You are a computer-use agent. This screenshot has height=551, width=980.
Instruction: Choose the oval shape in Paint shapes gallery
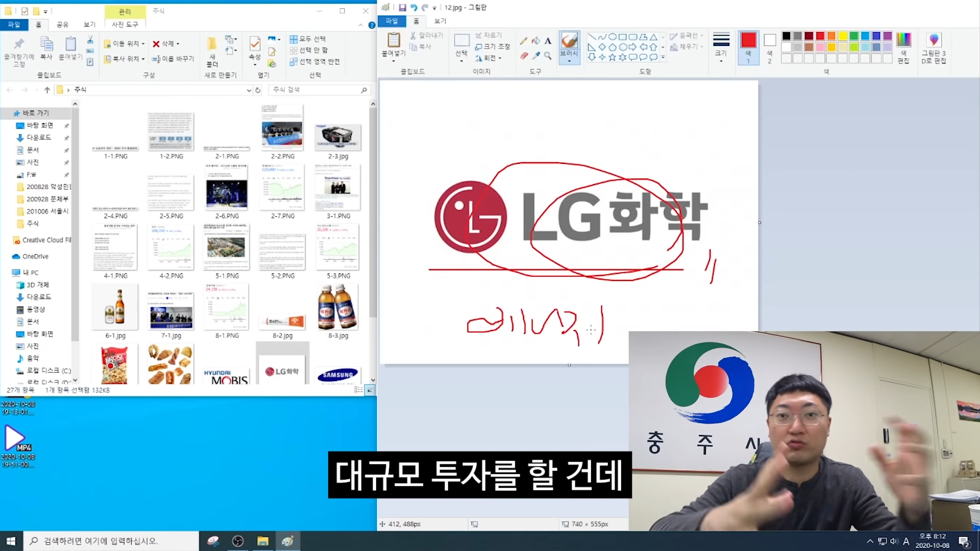click(x=612, y=37)
